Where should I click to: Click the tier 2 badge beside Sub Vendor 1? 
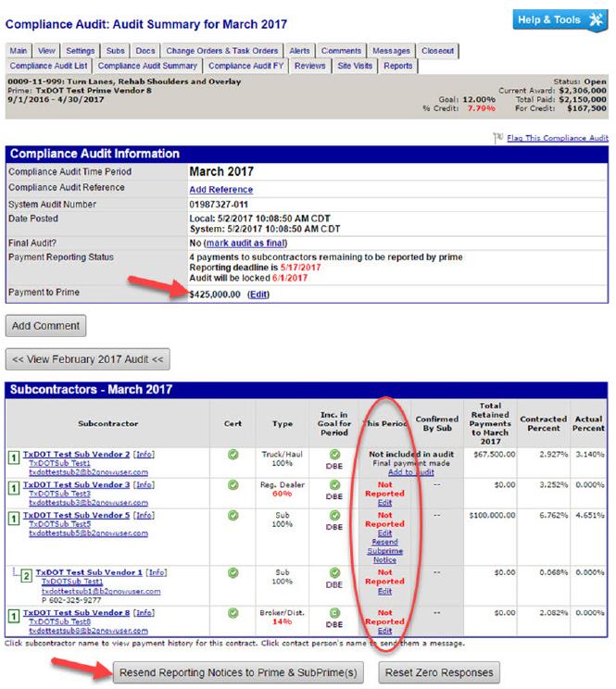pyautogui.click(x=27, y=576)
